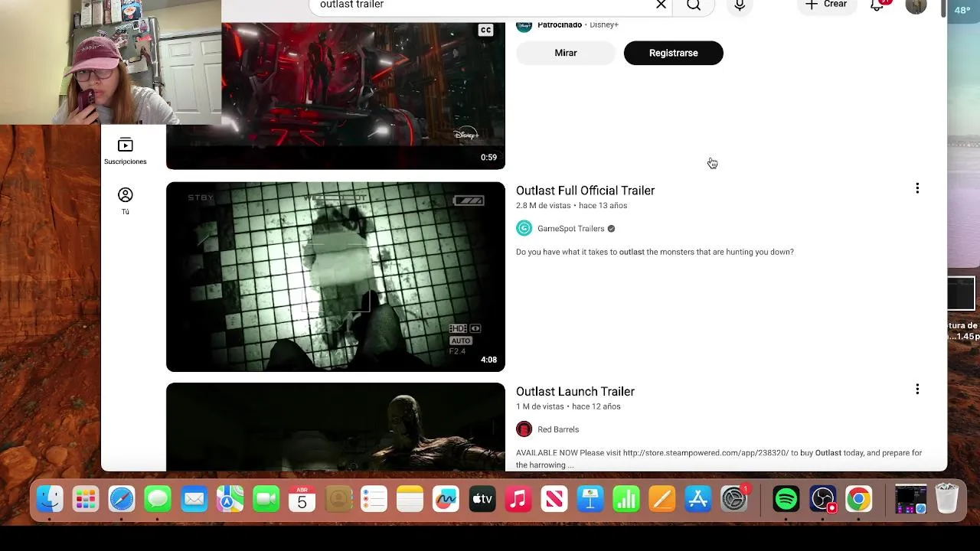980x551 pixels.
Task: Open System Settings in the Dock
Action: coord(734,500)
